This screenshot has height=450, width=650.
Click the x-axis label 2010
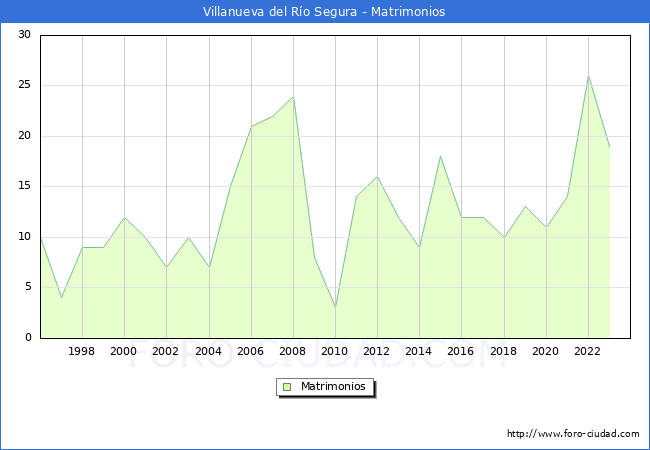[335, 351]
